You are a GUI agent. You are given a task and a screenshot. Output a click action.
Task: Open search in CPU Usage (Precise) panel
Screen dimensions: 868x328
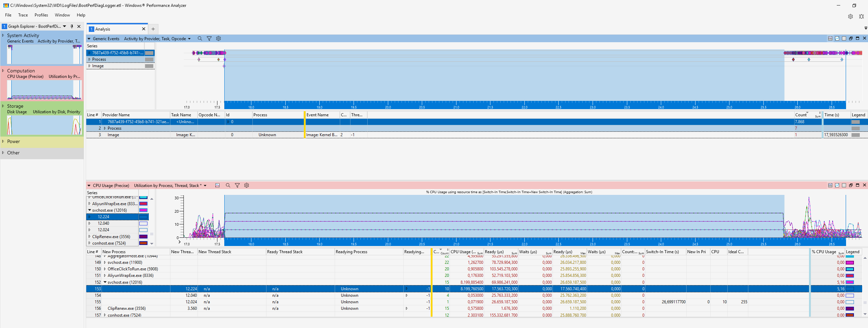228,185
